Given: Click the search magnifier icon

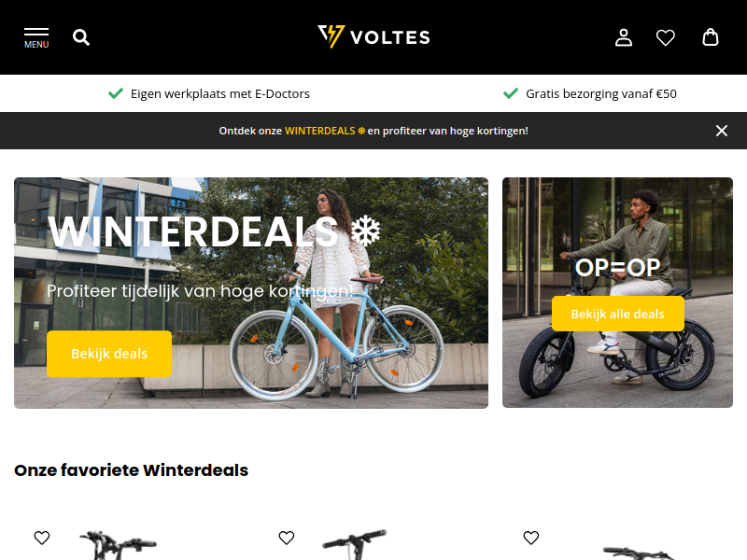Looking at the screenshot, I should coord(81,37).
